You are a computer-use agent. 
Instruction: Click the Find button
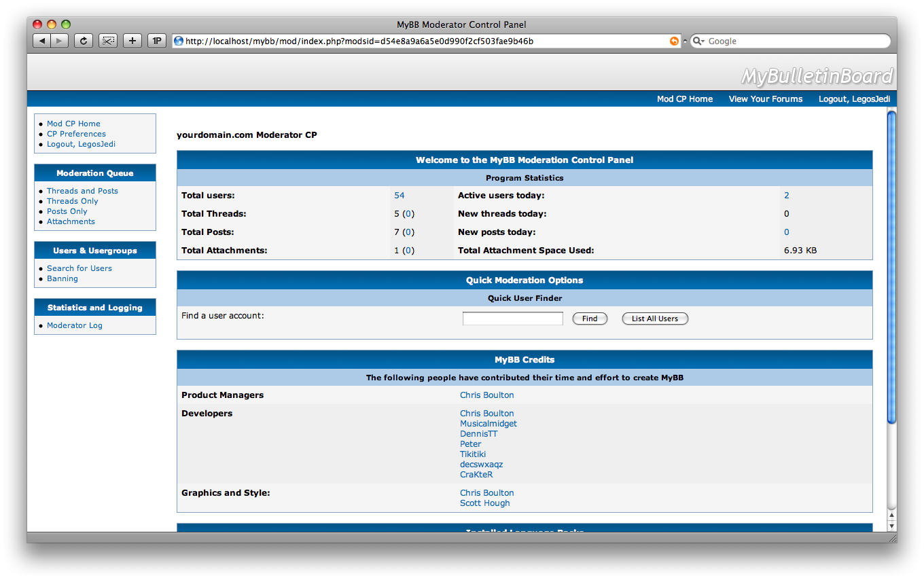click(590, 319)
